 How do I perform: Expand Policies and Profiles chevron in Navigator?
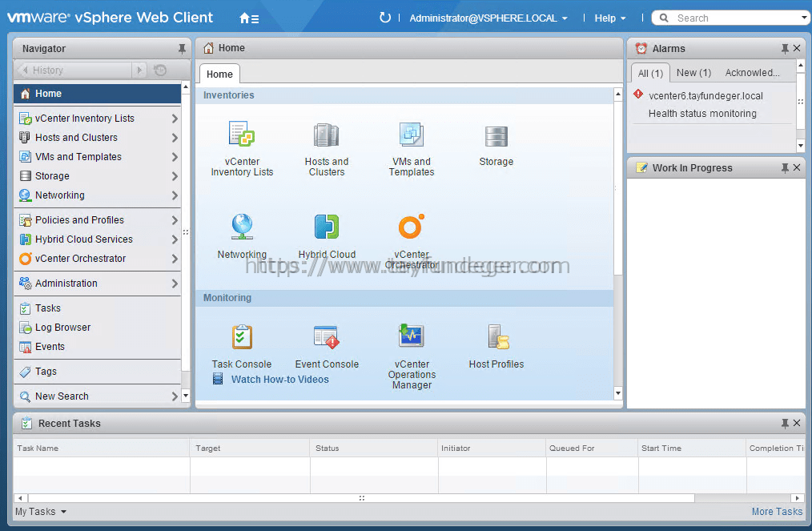click(x=175, y=220)
